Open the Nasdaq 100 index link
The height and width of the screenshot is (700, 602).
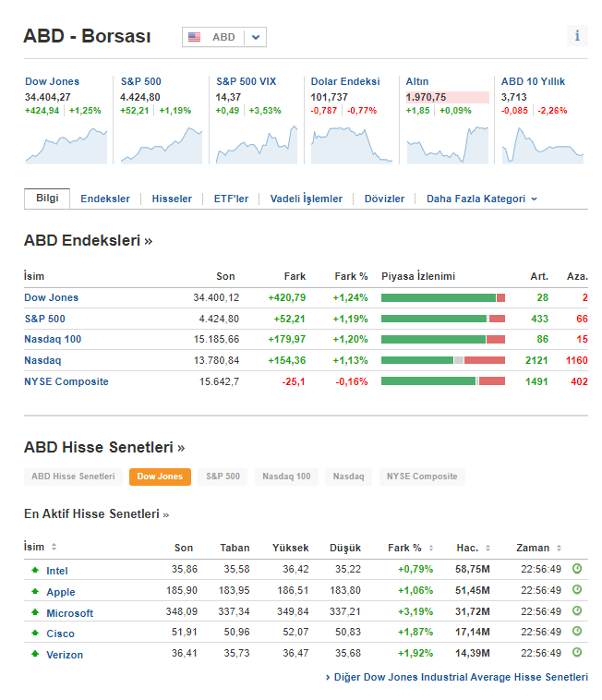click(53, 339)
